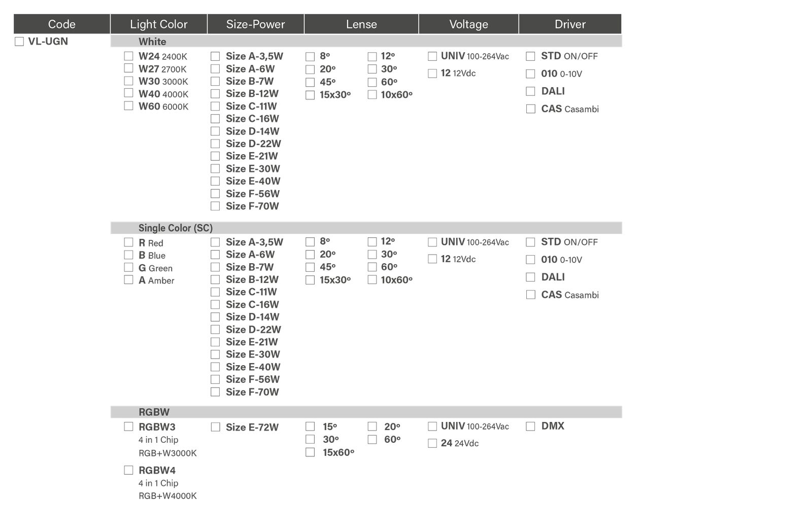Check CAS Casambi in Single Color section

tap(531, 295)
